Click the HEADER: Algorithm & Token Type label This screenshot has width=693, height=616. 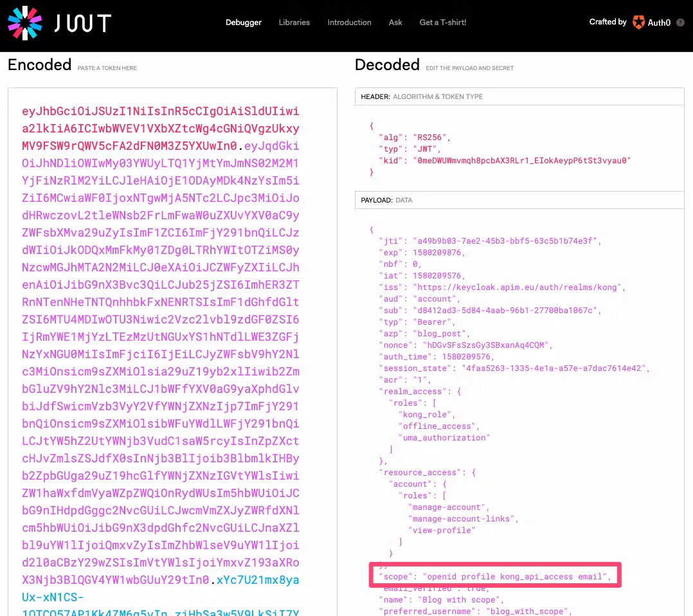422,96
